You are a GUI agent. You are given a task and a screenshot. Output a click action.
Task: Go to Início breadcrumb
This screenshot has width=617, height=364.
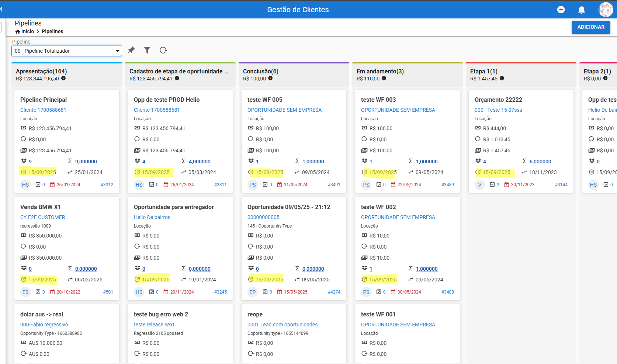(25, 31)
